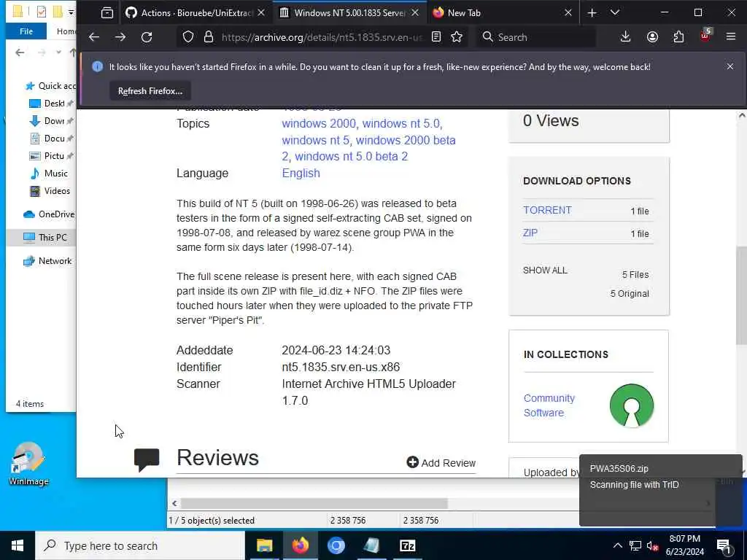Select Pictures in File Explorer sidebar
This screenshot has height=560, width=747.
(x=52, y=156)
